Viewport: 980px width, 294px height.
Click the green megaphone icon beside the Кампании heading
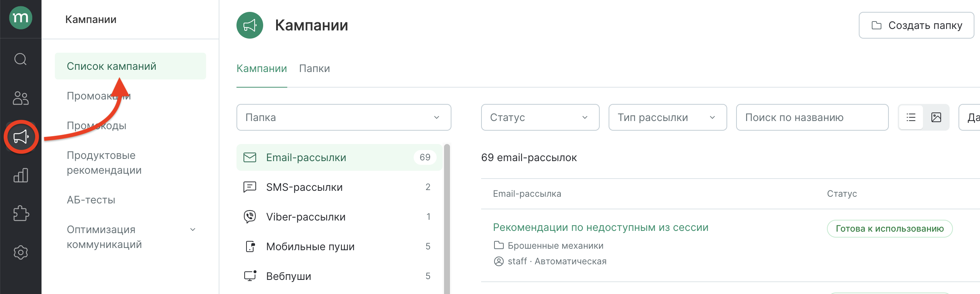tap(249, 25)
